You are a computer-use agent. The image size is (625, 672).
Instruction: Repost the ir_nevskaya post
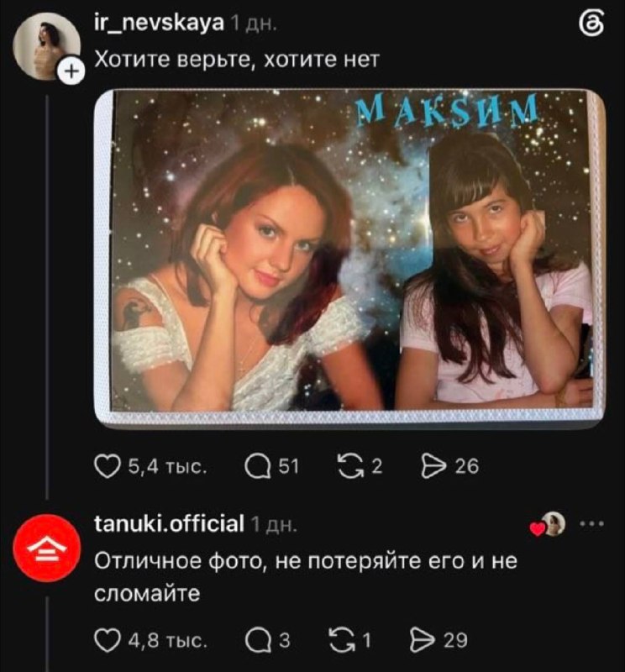pyautogui.click(x=350, y=466)
